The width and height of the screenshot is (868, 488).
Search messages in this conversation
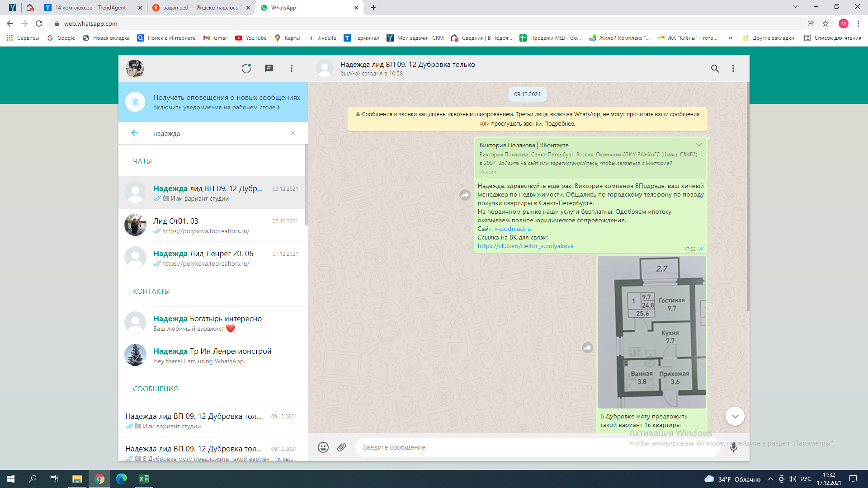pyautogui.click(x=715, y=68)
